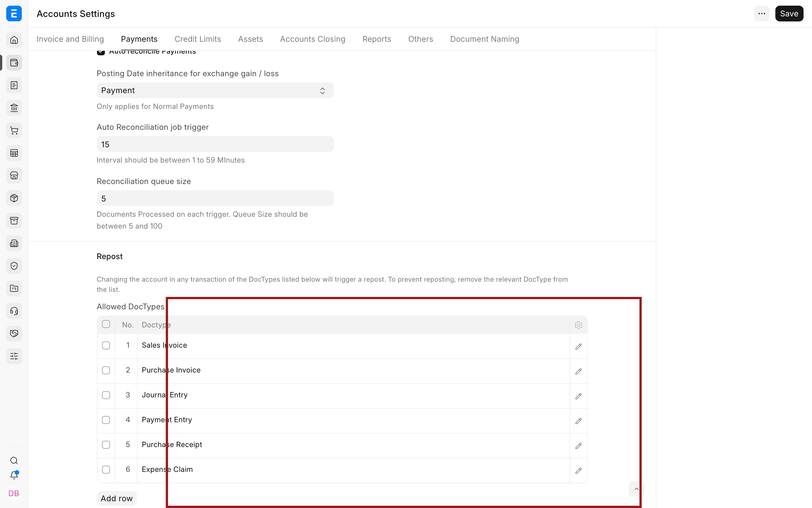Open the three-dots more actions menu
Image resolution: width=812 pixels, height=508 pixels.
pos(761,14)
